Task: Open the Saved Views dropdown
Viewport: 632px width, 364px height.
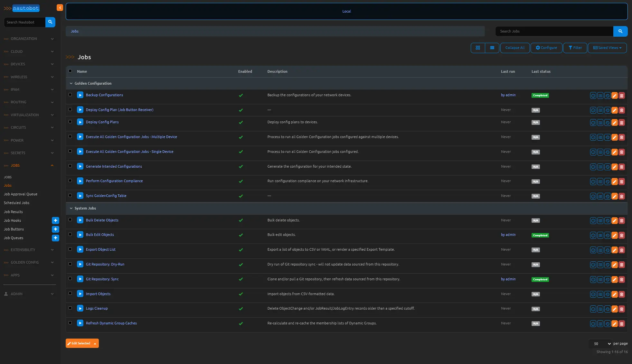Action: (x=607, y=48)
